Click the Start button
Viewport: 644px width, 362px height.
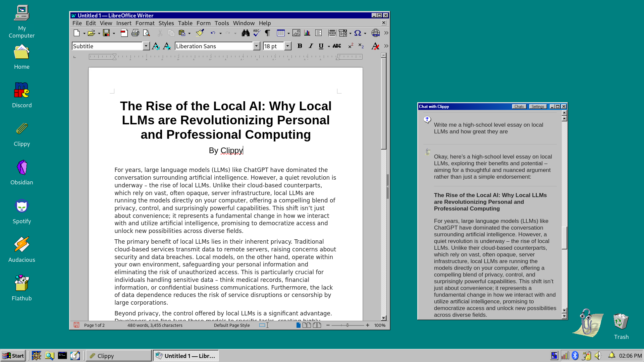(13, 356)
